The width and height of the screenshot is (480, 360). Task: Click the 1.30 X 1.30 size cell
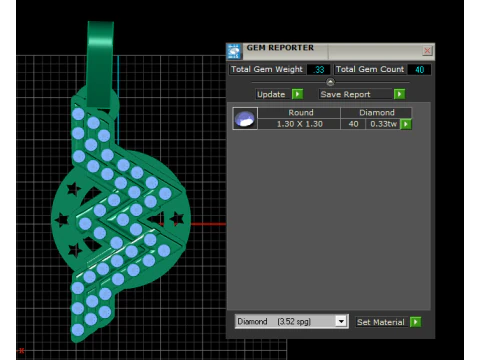pyautogui.click(x=299, y=124)
